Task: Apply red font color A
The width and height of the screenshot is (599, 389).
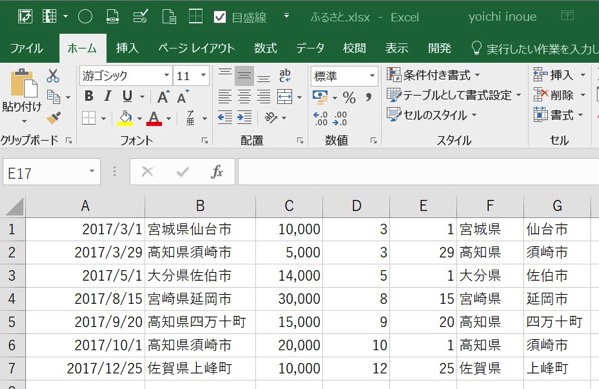Action: tap(154, 118)
